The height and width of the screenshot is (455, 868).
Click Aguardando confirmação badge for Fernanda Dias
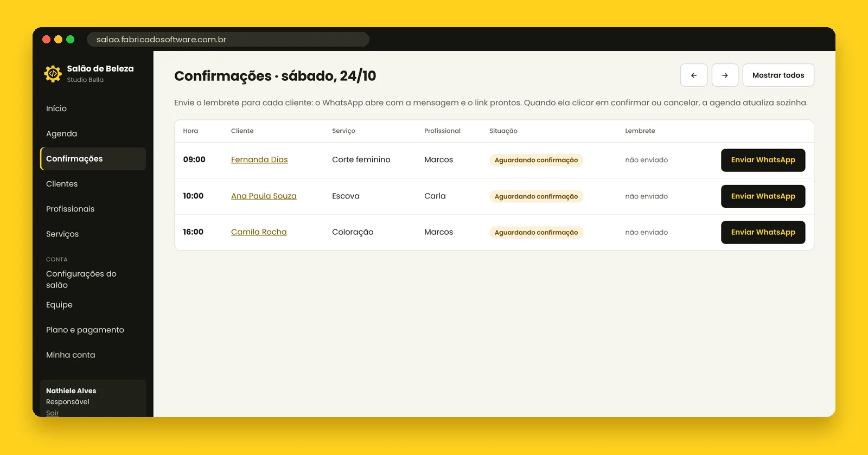click(x=536, y=160)
